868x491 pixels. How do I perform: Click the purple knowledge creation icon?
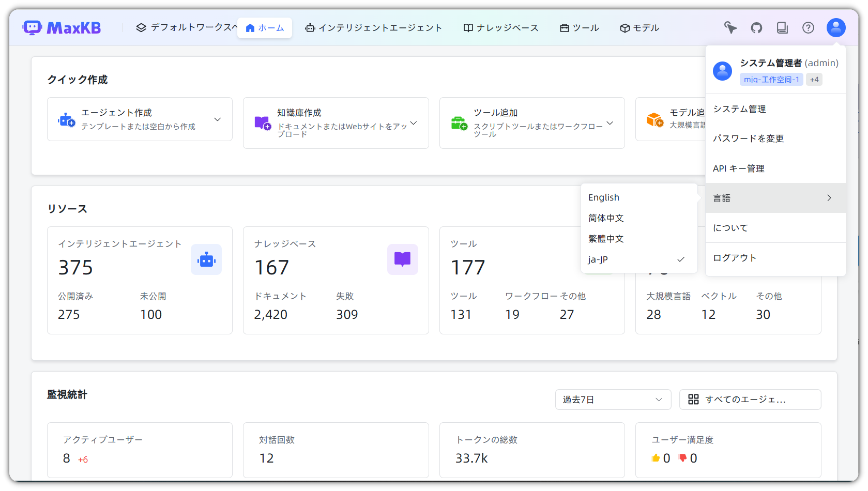click(x=263, y=123)
